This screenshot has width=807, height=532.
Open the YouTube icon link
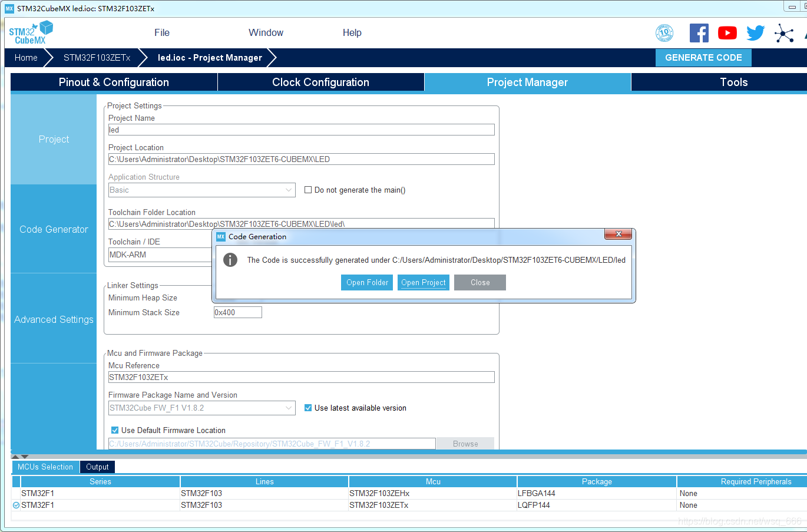click(727, 33)
